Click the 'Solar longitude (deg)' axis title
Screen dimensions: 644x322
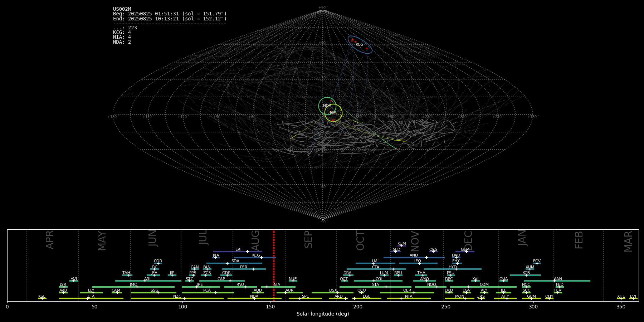[x=323, y=314]
